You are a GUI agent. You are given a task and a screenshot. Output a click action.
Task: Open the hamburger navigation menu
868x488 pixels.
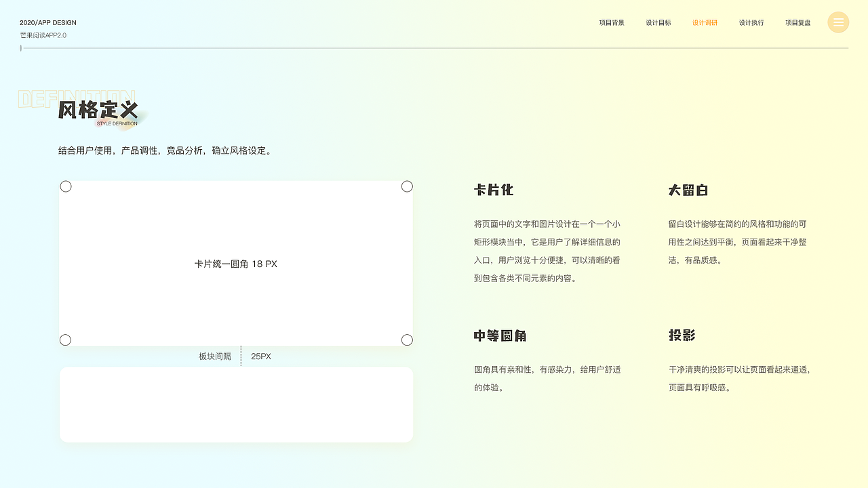coord(838,22)
